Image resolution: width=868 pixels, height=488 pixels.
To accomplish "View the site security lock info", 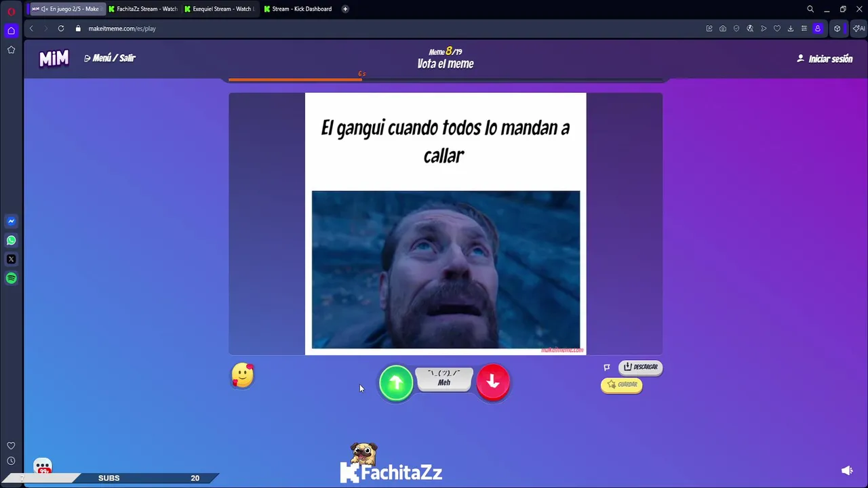I will pos(78,28).
